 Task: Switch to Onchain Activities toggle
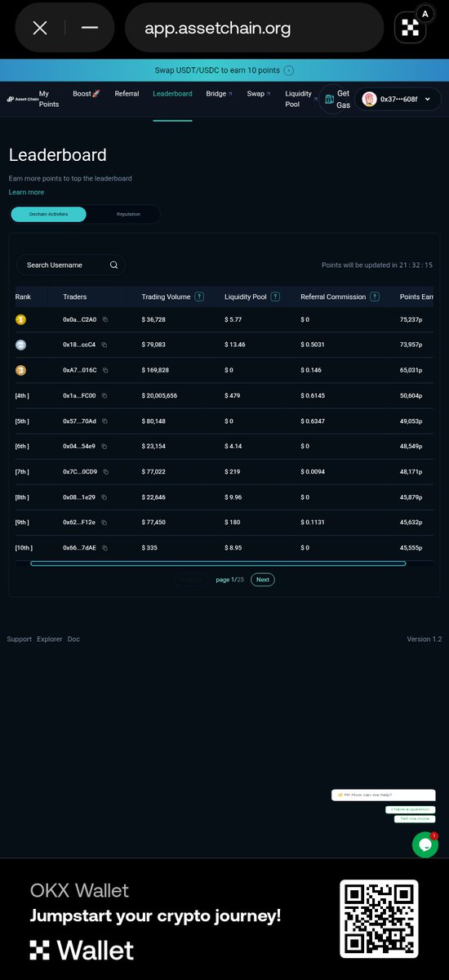click(48, 214)
